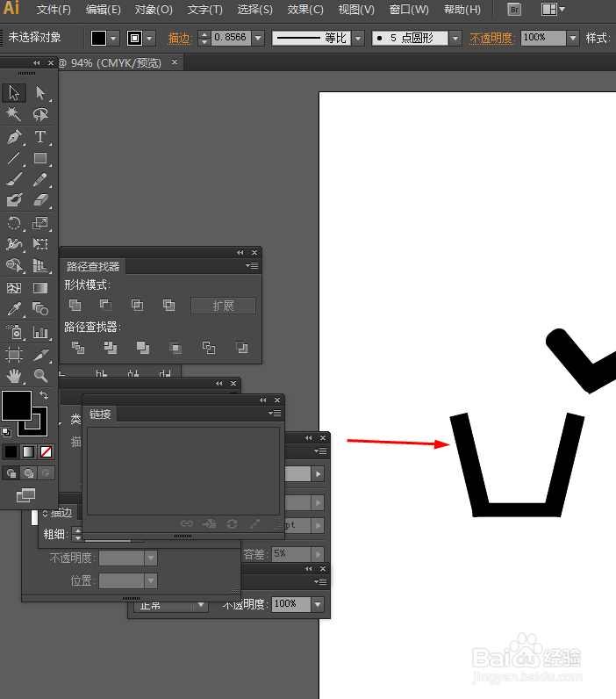The height and width of the screenshot is (699, 616).
Task: Open 窗口(W) menu
Action: pos(409,10)
